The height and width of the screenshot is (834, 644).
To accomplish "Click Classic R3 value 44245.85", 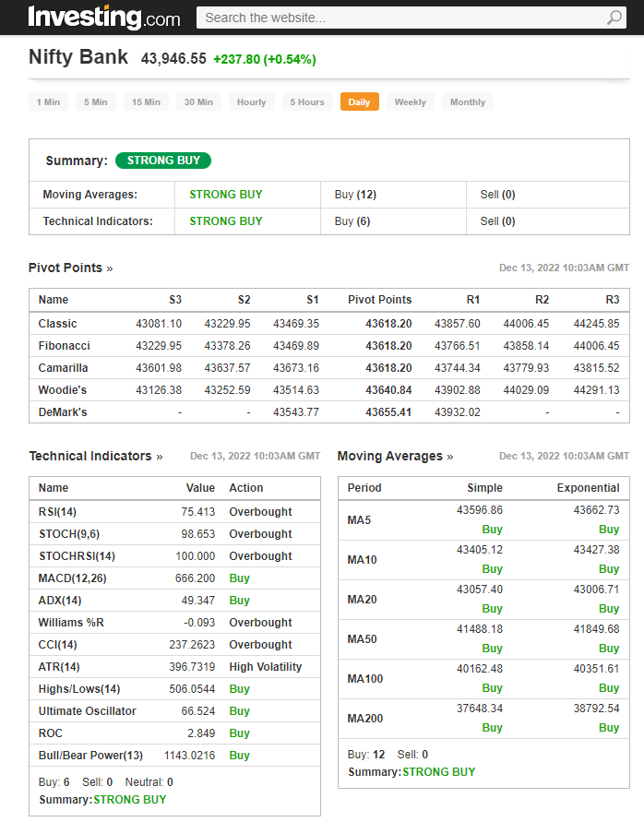I will click(x=596, y=324).
